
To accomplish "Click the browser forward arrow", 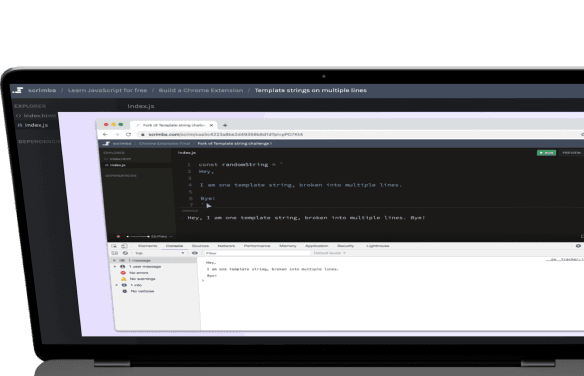I will [x=117, y=134].
